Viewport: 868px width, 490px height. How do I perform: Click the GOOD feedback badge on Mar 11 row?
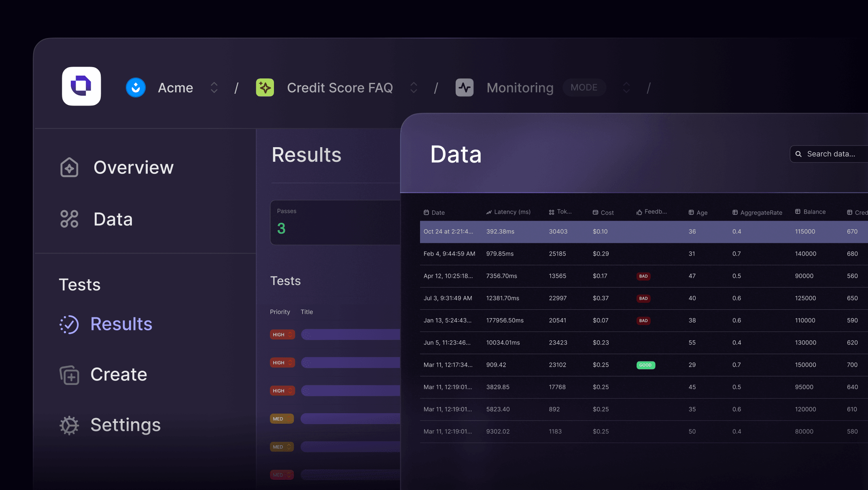(x=645, y=365)
